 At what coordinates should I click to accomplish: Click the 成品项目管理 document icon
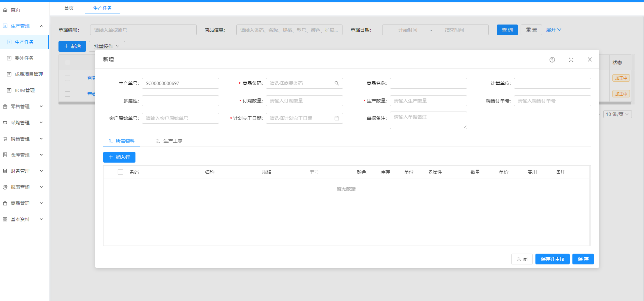pos(9,74)
